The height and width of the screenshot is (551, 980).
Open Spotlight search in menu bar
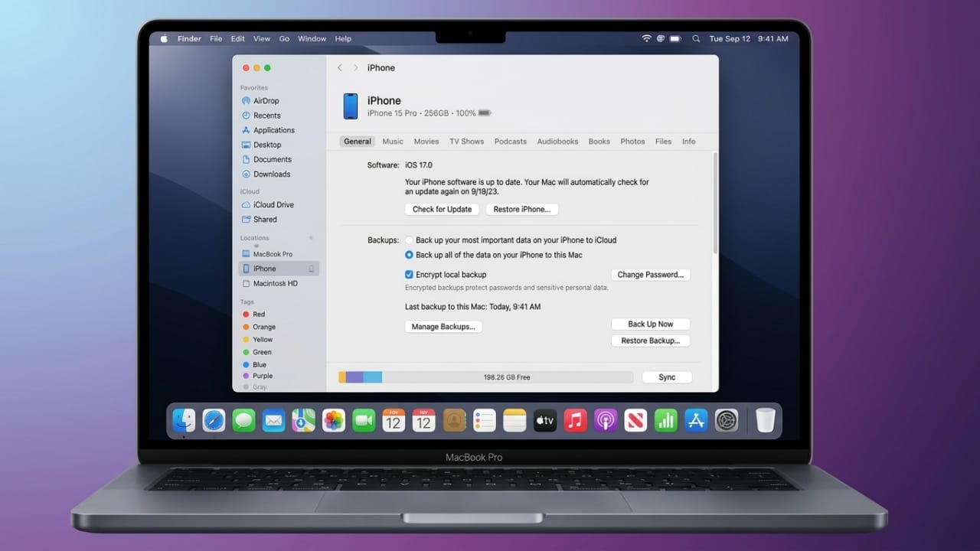coord(696,39)
